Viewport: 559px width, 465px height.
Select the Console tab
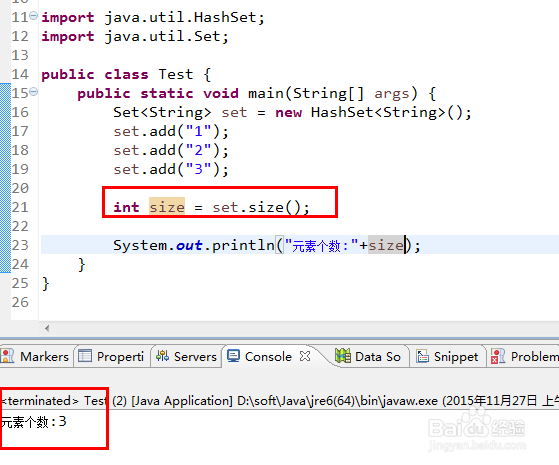(x=268, y=357)
